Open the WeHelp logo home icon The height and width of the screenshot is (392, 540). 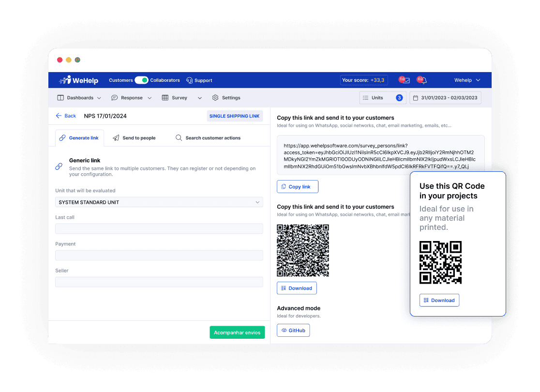click(x=63, y=80)
